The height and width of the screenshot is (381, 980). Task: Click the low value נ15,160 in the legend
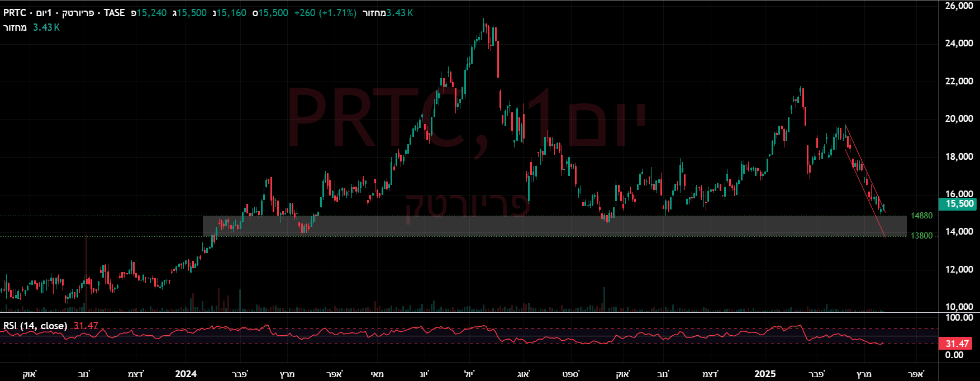tap(230, 13)
